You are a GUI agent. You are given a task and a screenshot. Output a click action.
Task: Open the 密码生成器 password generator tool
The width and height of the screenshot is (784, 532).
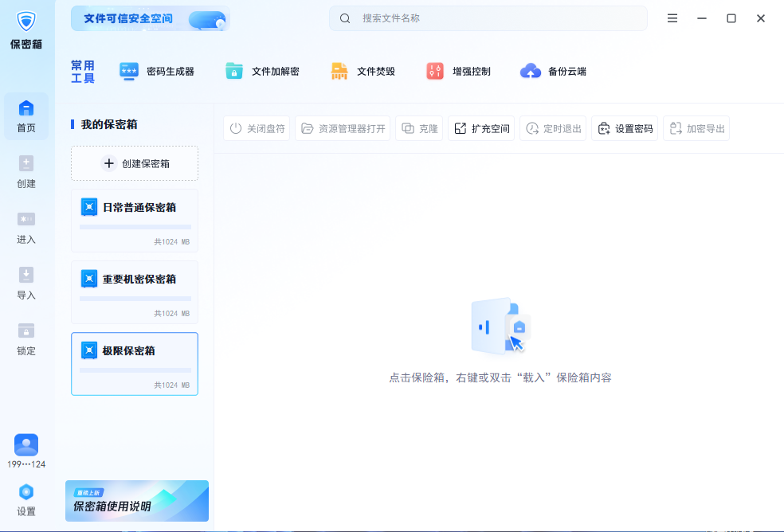click(157, 72)
